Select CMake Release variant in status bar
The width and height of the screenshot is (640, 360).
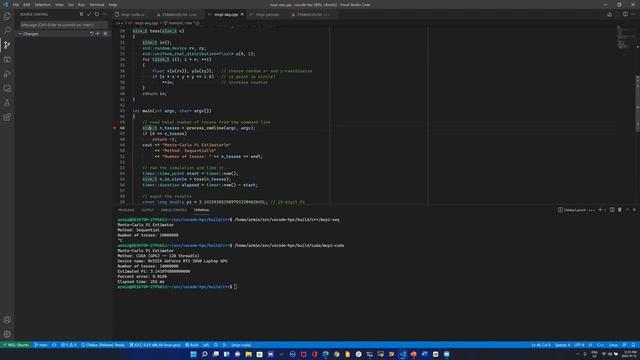point(103,345)
